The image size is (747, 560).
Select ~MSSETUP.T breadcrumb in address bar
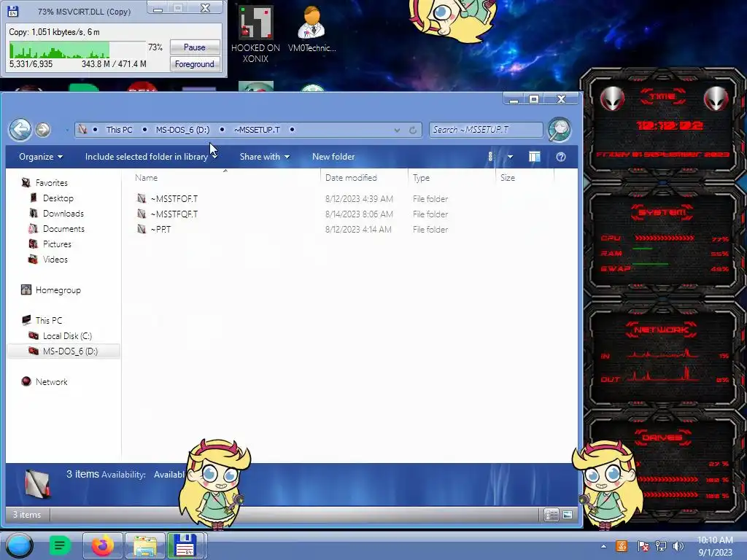(257, 130)
